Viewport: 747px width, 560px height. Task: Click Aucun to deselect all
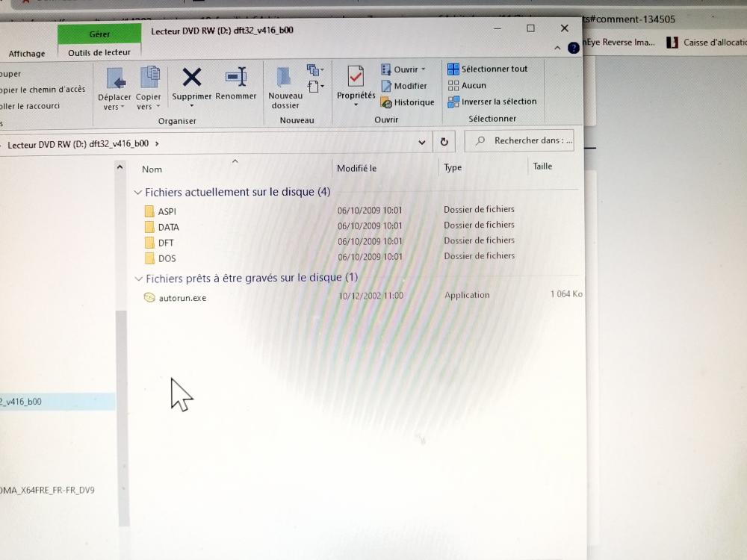pyautogui.click(x=467, y=86)
